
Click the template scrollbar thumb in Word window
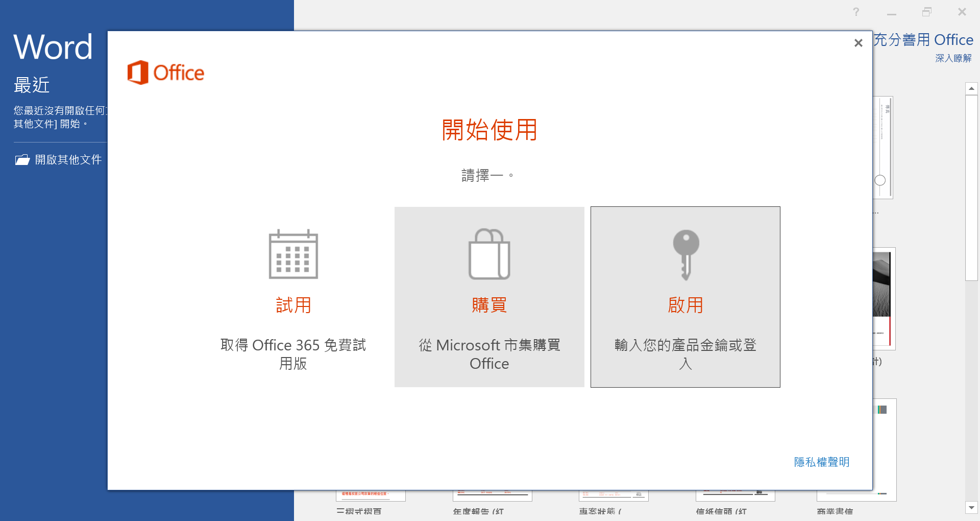coord(972,187)
